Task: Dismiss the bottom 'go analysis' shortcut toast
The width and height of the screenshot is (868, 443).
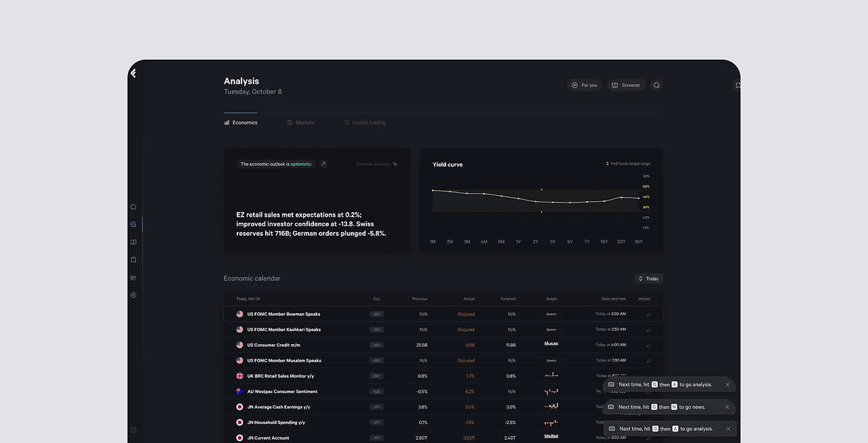Action: (x=728, y=429)
